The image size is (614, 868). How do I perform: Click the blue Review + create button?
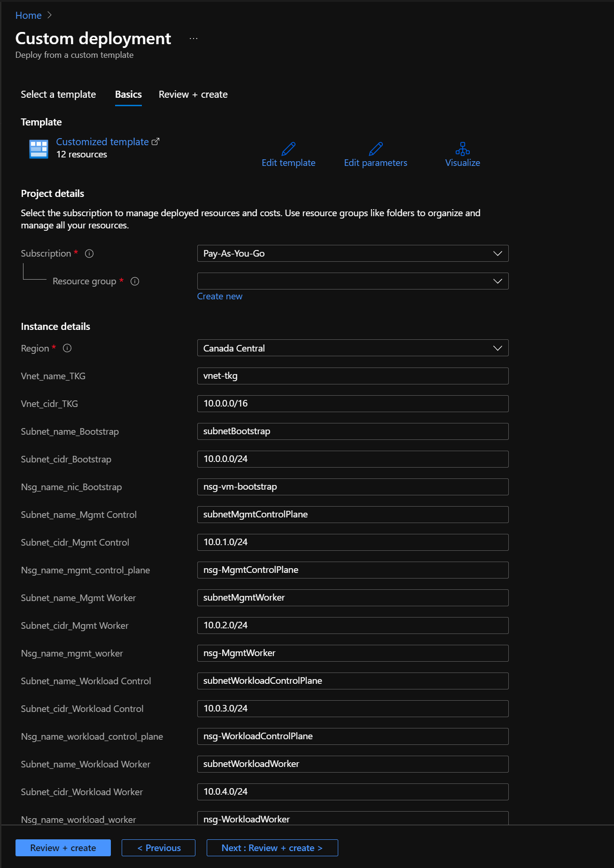(63, 848)
